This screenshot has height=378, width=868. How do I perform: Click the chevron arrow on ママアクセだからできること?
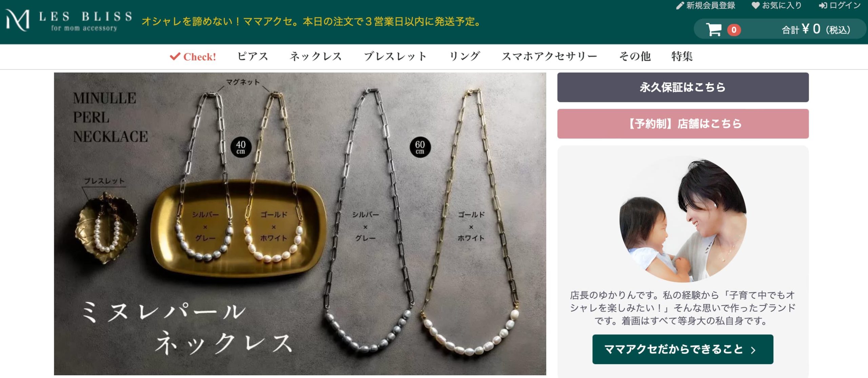tap(753, 350)
